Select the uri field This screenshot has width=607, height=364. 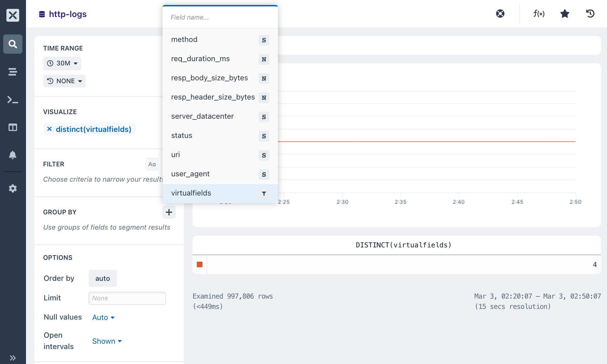[220, 155]
